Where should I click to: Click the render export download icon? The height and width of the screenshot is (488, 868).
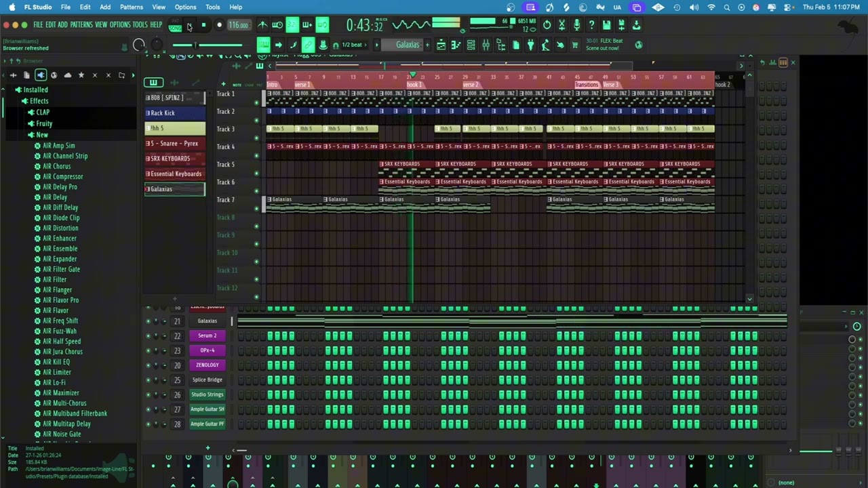click(x=636, y=25)
